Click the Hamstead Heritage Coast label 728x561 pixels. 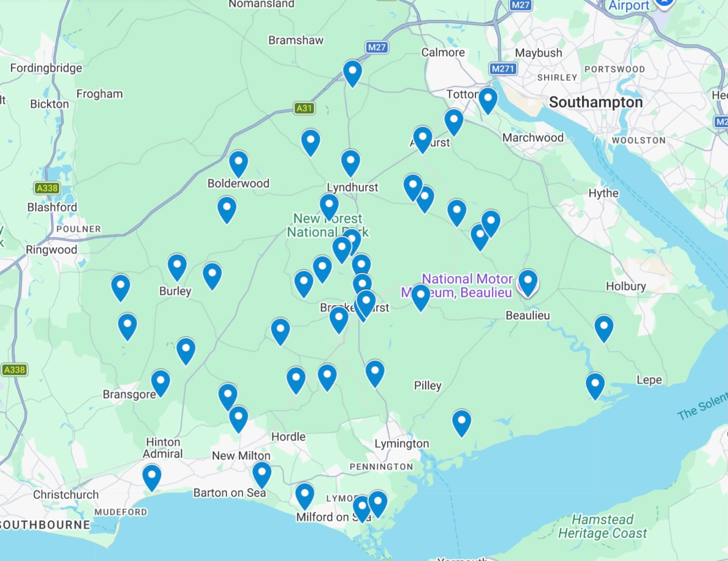pos(602,526)
